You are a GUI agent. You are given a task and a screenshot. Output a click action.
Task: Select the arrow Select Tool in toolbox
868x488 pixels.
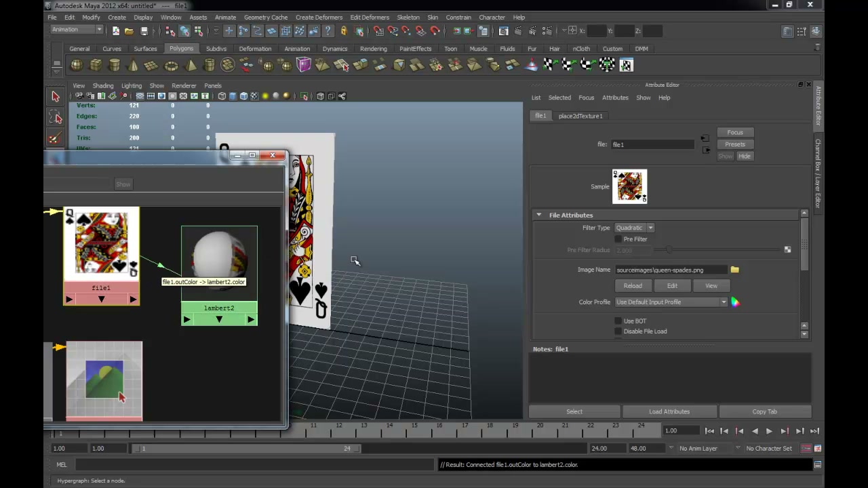pyautogui.click(x=56, y=97)
